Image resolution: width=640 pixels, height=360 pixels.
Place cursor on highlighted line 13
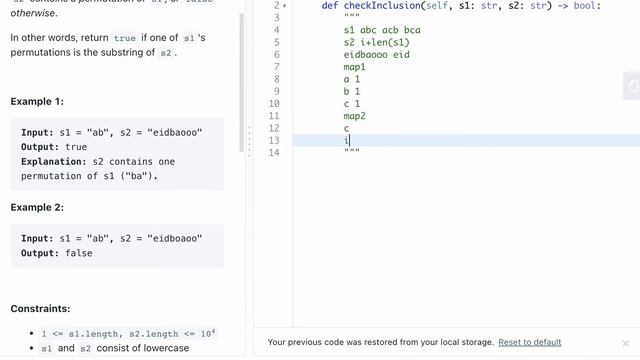(466, 140)
